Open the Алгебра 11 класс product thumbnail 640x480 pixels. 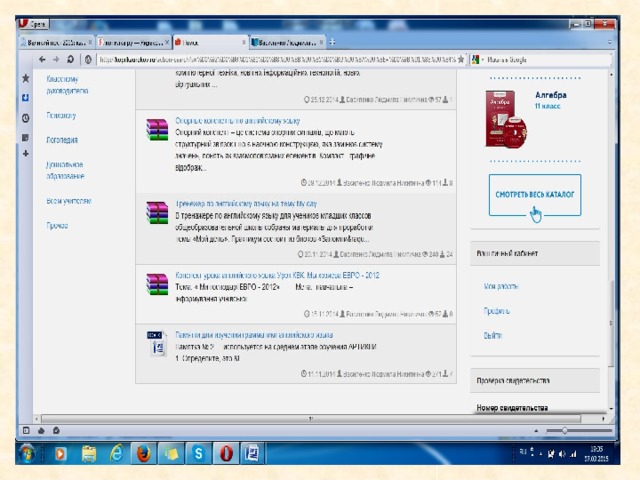tap(506, 118)
